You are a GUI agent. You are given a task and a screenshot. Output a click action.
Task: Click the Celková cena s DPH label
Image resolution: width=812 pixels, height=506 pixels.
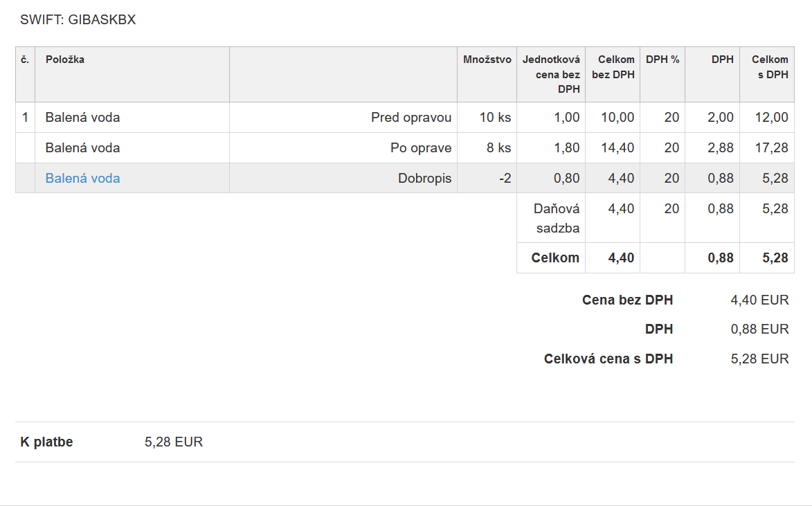(608, 359)
